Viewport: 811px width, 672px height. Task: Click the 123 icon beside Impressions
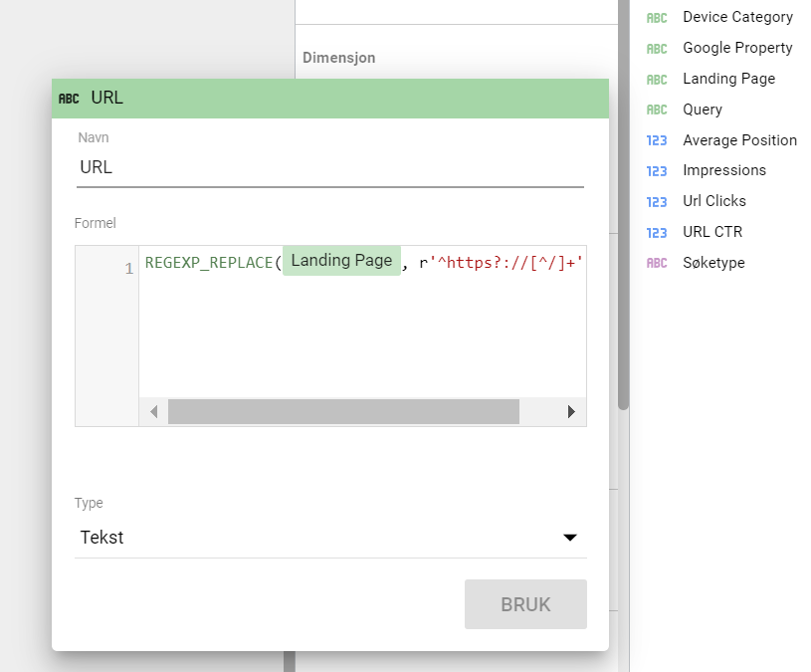point(657,171)
